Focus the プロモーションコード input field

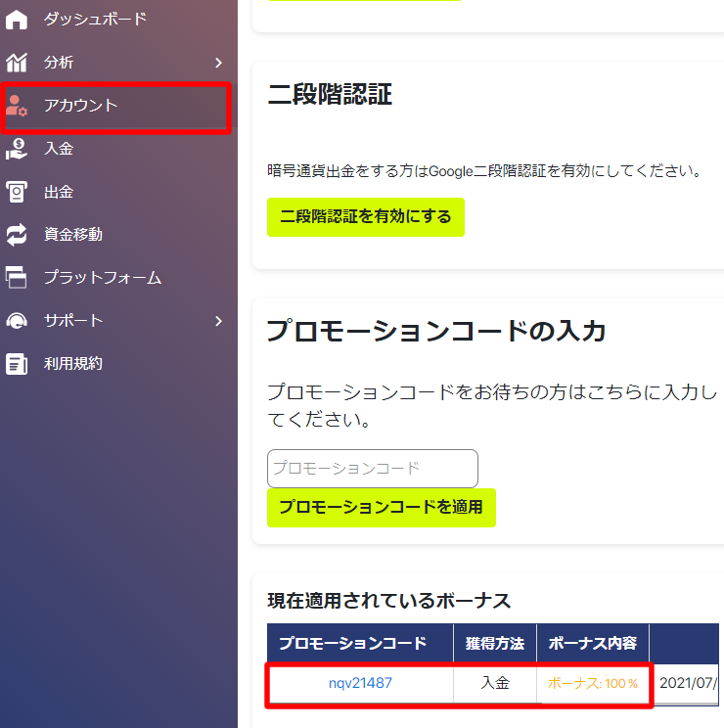tap(373, 468)
